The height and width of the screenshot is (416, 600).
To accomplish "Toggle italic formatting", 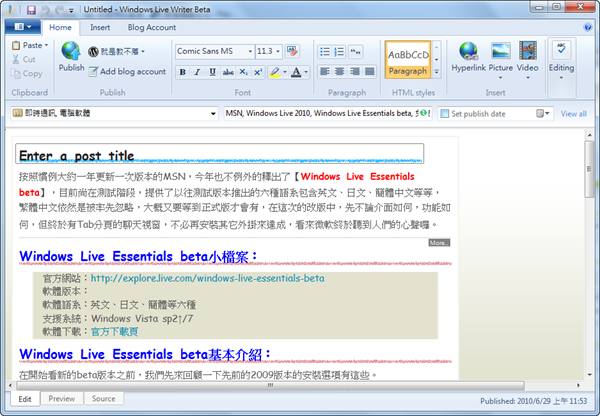I will [197, 72].
